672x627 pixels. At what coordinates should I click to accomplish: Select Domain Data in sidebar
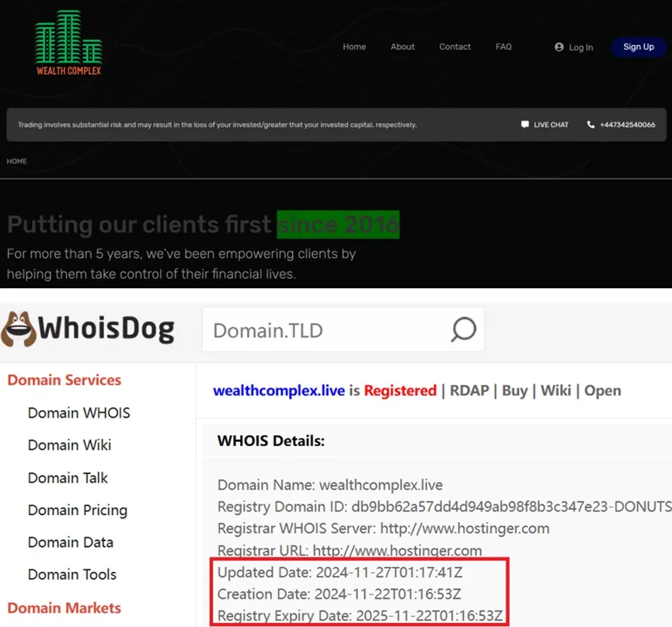click(71, 542)
